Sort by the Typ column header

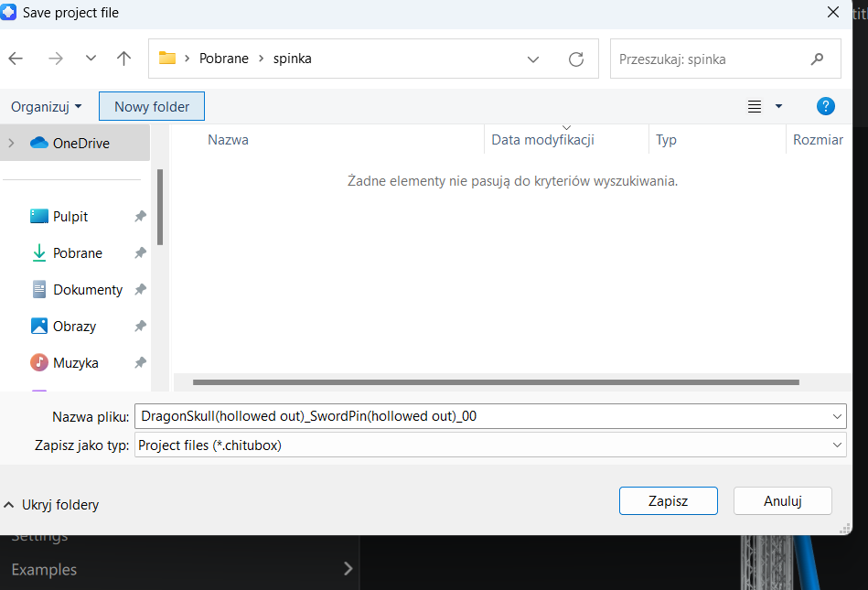point(717,139)
